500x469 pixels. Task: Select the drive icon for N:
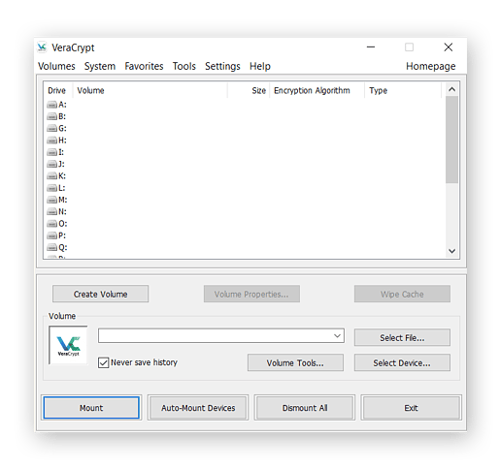coord(52,212)
